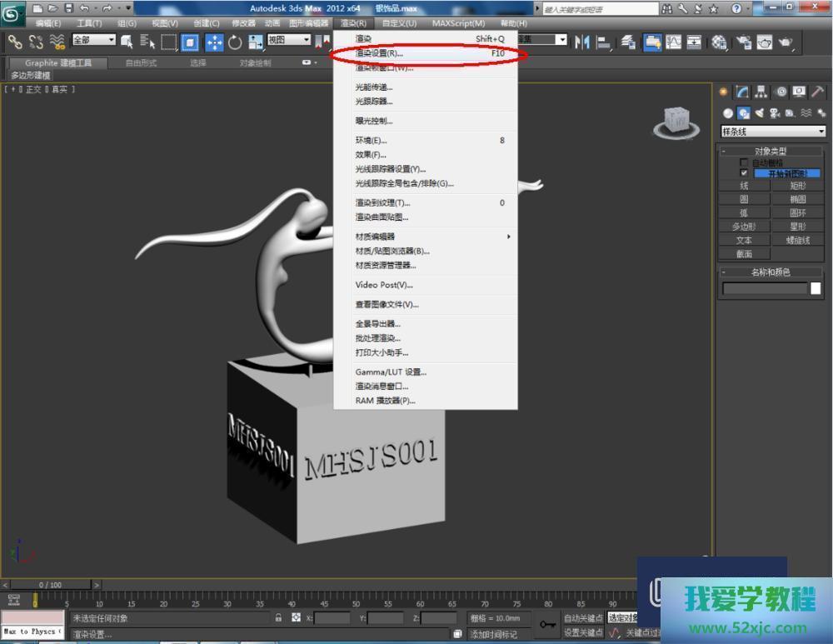Collapse the 名称和颜色 rollout

click(771, 272)
